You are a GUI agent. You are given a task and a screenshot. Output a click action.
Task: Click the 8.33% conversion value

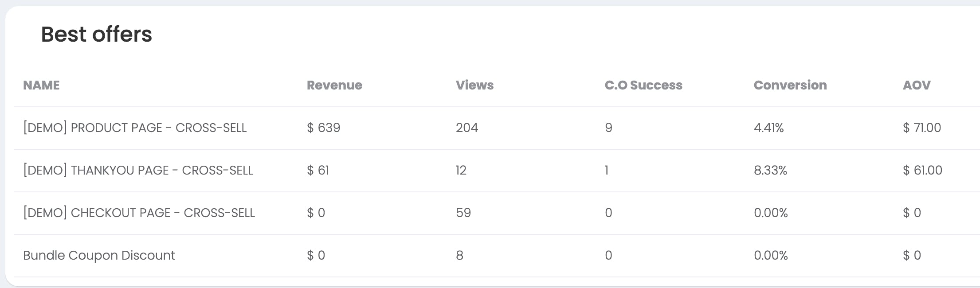(x=770, y=170)
